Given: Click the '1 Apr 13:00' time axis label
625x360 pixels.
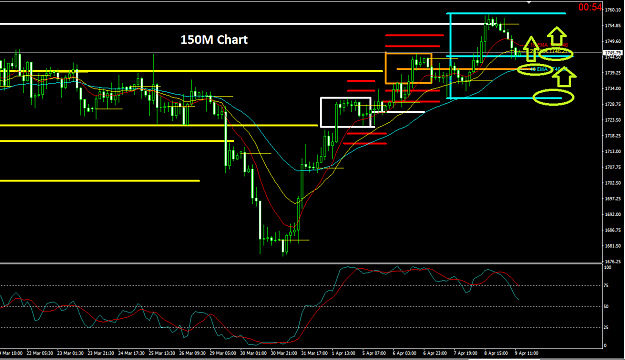Looking at the screenshot, I should pos(344,353).
